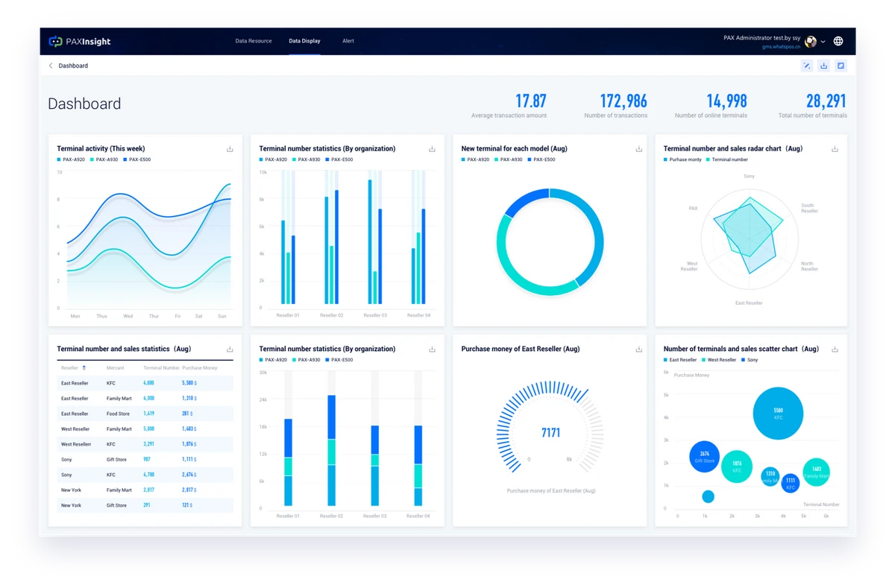Click the dashboard edit pen icon

[x=806, y=66]
